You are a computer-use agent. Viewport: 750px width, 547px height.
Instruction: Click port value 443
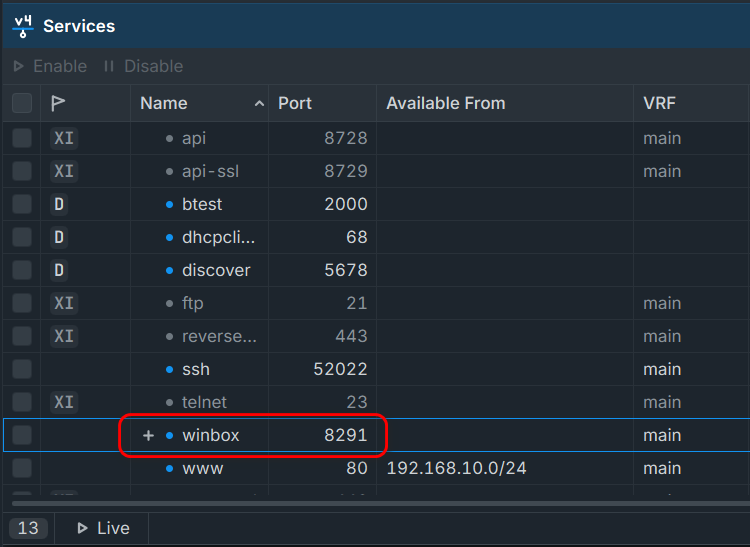(351, 336)
